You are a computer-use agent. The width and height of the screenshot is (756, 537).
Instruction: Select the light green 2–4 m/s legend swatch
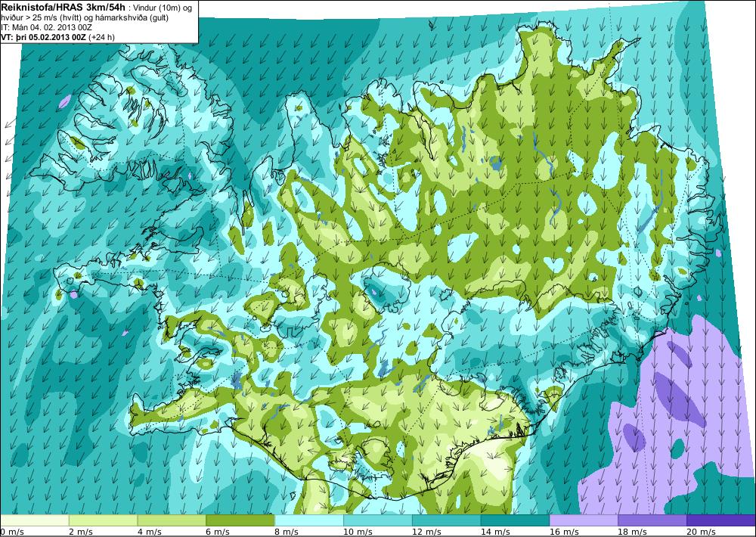click(x=103, y=520)
